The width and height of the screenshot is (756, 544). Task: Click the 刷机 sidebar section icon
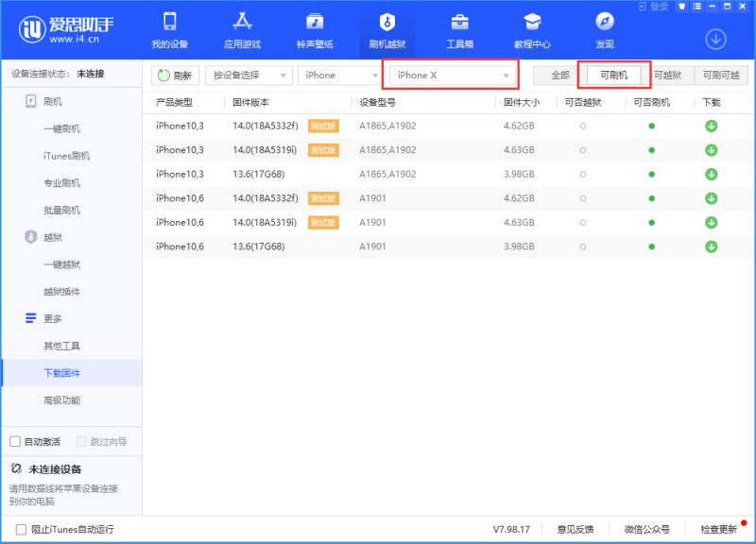coord(31,101)
